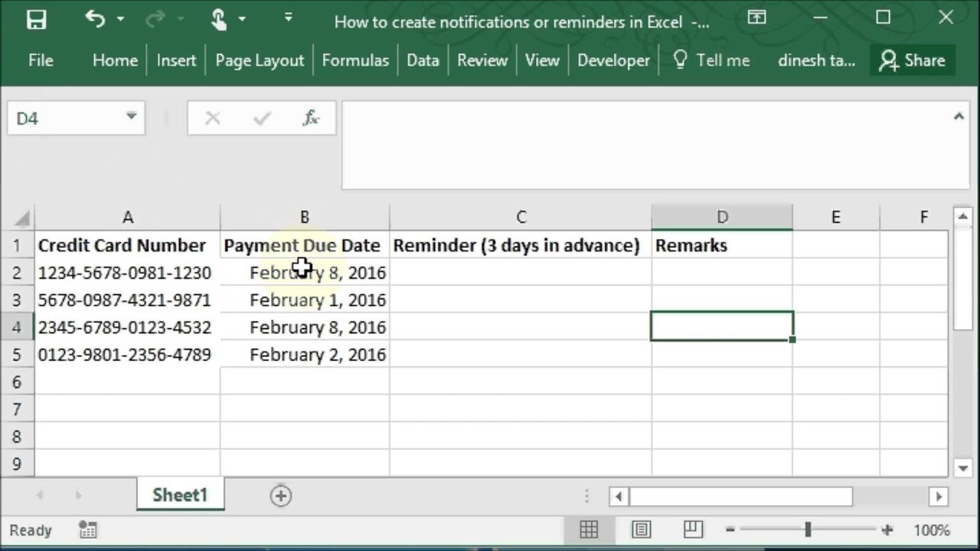Image resolution: width=980 pixels, height=551 pixels.
Task: Switch to Page Break Preview view
Action: [693, 530]
